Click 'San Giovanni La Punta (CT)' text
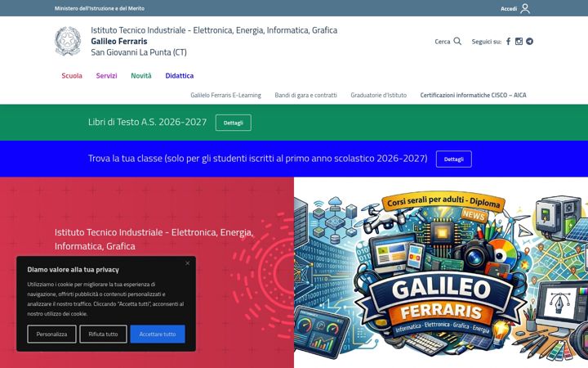The width and height of the screenshot is (588, 368). click(x=139, y=52)
